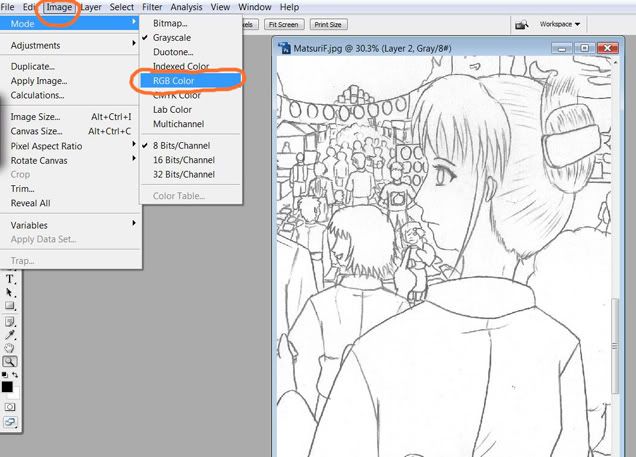Open the Analysis menu
Viewport: 636px width, 457px height.
click(186, 7)
